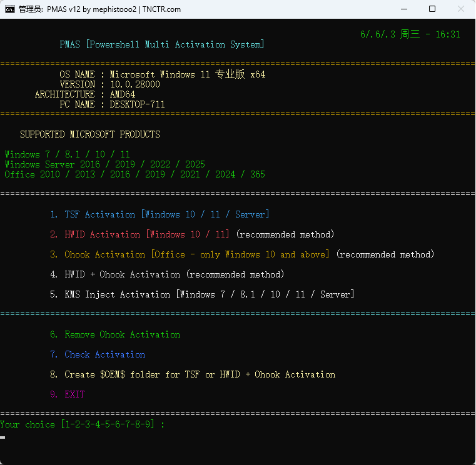
Task: Click the date and time text 16:31
Action: 410,34
